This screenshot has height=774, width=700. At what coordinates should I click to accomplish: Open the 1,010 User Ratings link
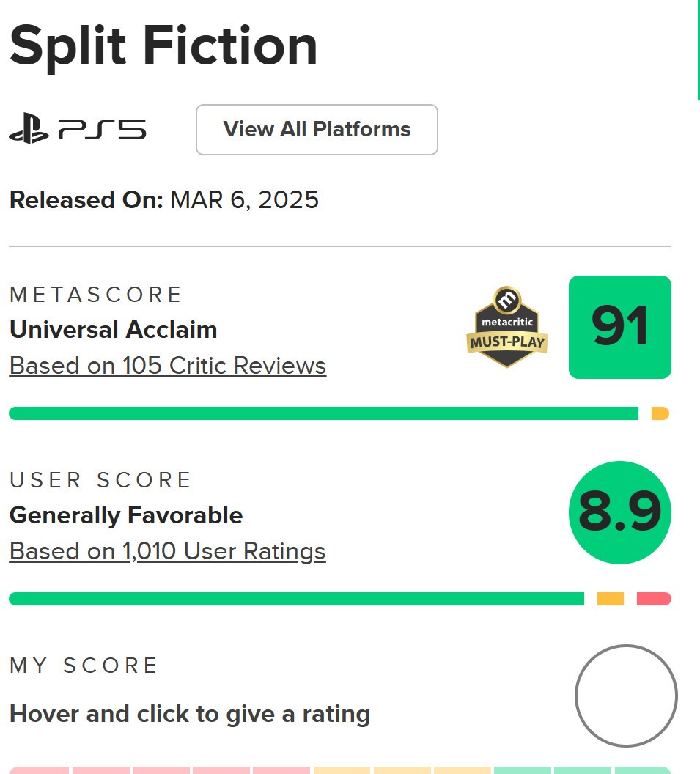[x=167, y=550]
